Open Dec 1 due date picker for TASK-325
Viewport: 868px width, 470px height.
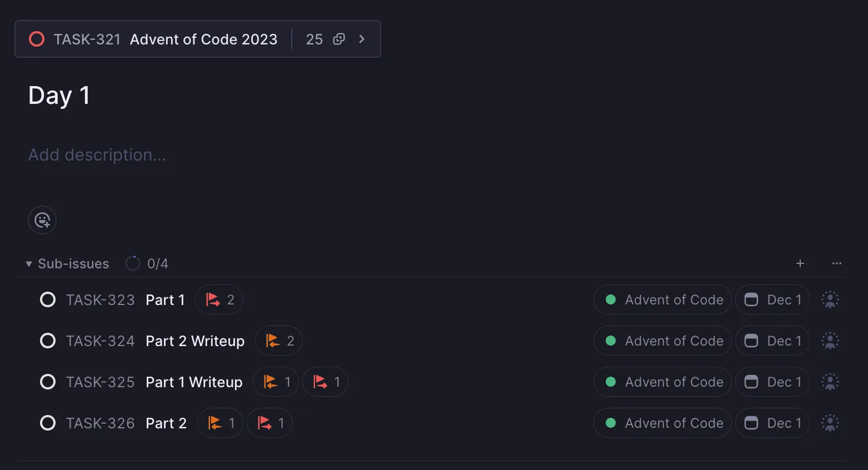click(772, 382)
